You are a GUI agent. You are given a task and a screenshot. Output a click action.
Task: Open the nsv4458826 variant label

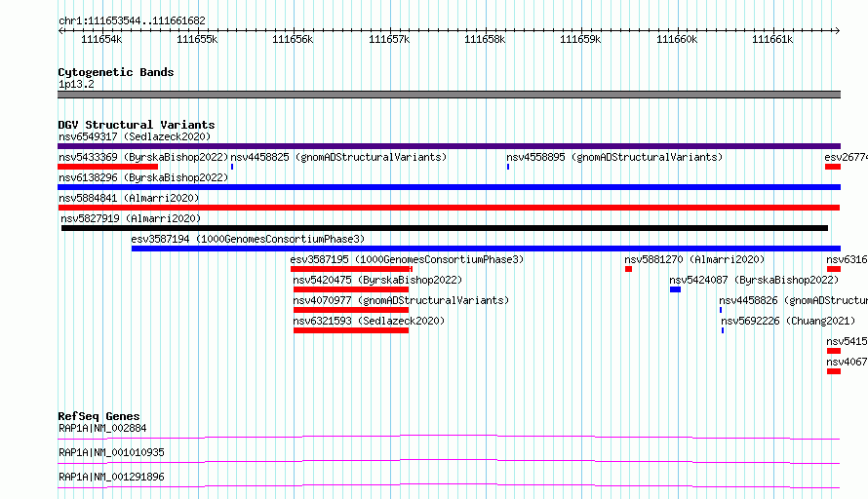pyautogui.click(x=793, y=300)
